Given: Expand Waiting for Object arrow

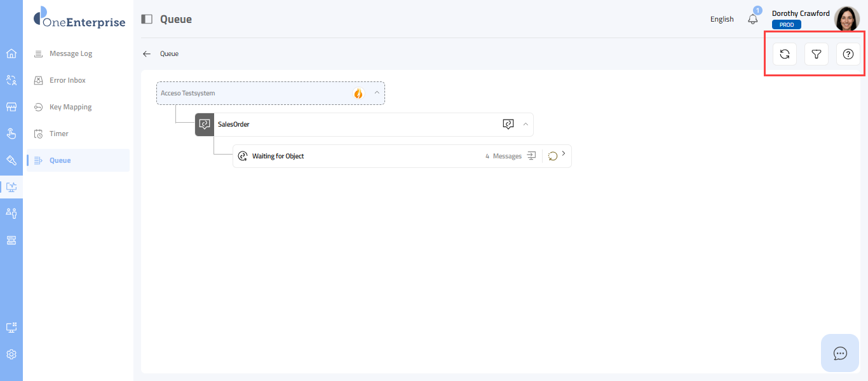Looking at the screenshot, I should 564,154.
